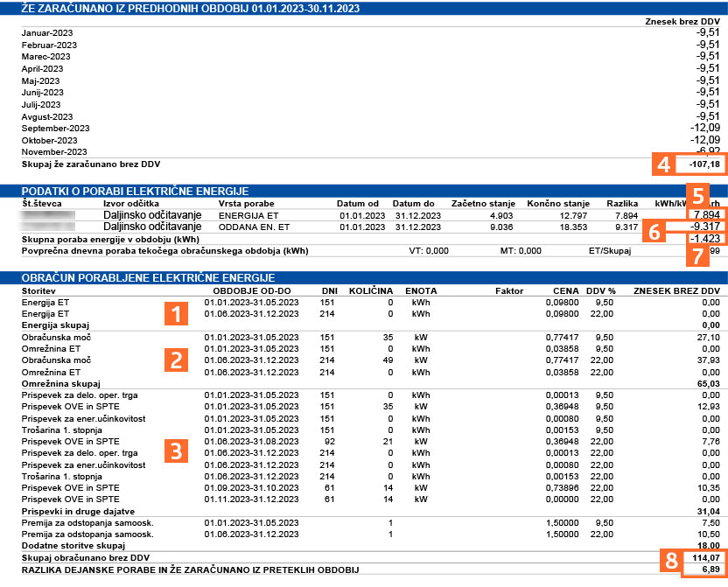Viewport: 728px width, 587px height.
Task: Click the 'Prispevki in druge dajatve' subtotal label
Action: click(x=79, y=512)
